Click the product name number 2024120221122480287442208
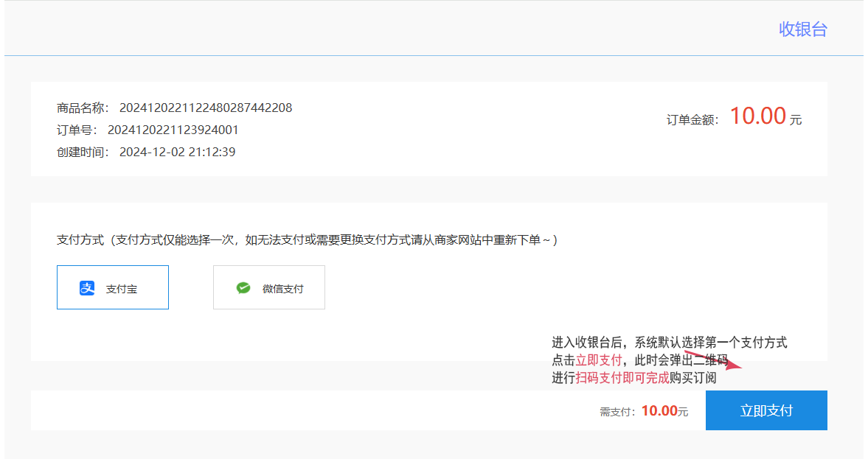Image resolution: width=868 pixels, height=459 pixels. click(x=206, y=108)
